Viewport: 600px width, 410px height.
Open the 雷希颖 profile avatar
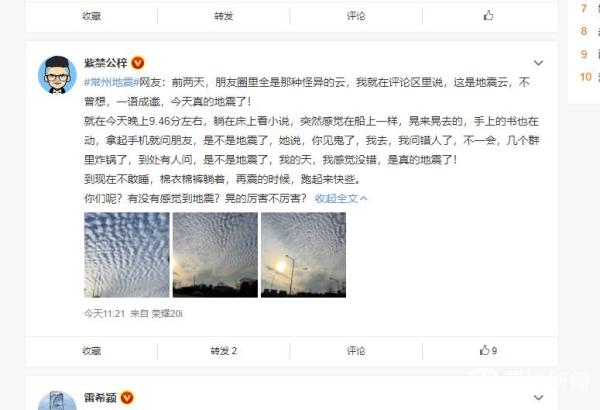[57, 400]
